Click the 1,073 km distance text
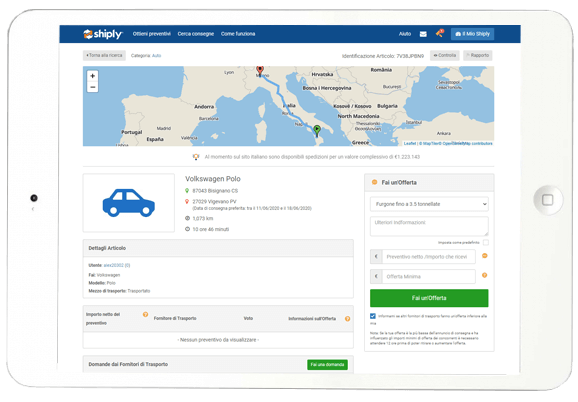Screen dimensions: 578x402 coord(203,219)
